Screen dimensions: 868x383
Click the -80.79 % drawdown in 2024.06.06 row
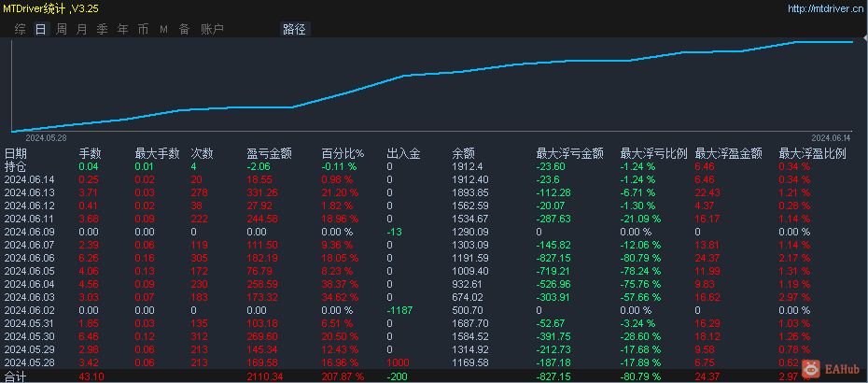coord(640,258)
